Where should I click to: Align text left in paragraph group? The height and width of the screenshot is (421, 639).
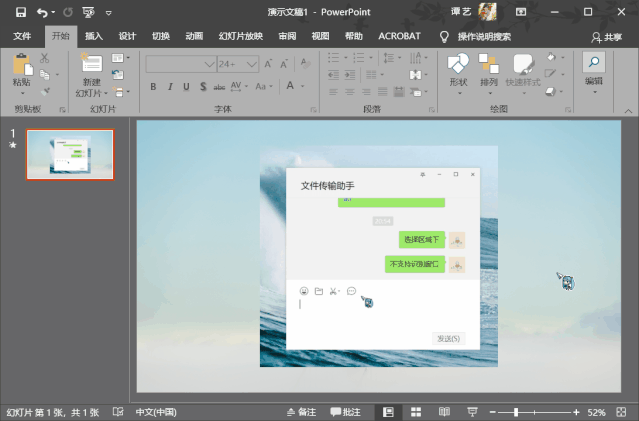point(333,92)
